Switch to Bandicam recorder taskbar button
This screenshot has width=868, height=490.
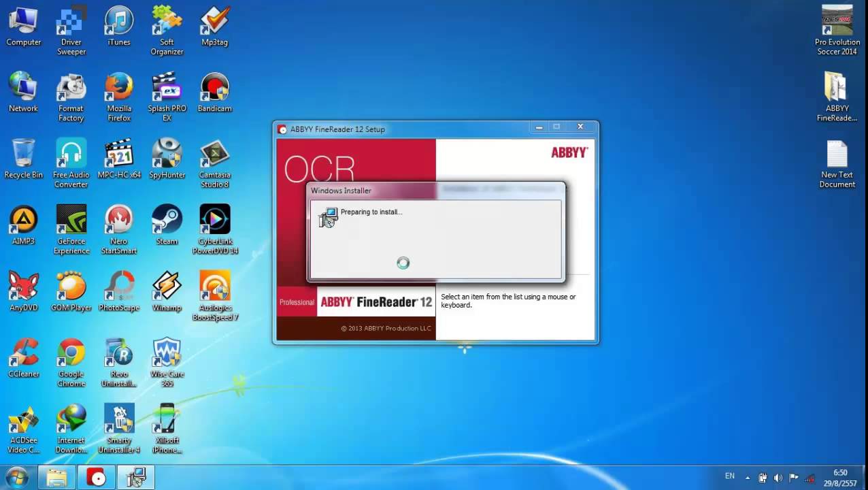pyautogui.click(x=97, y=478)
